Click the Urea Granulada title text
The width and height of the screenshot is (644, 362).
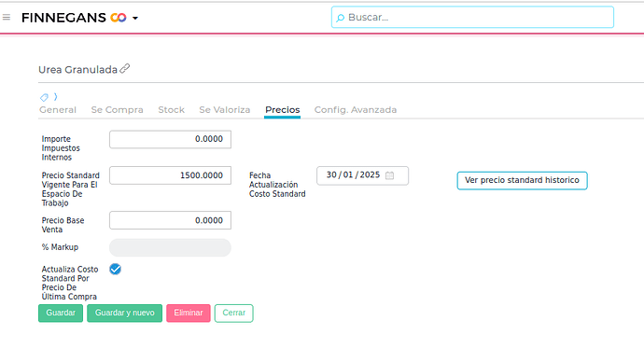click(78, 70)
